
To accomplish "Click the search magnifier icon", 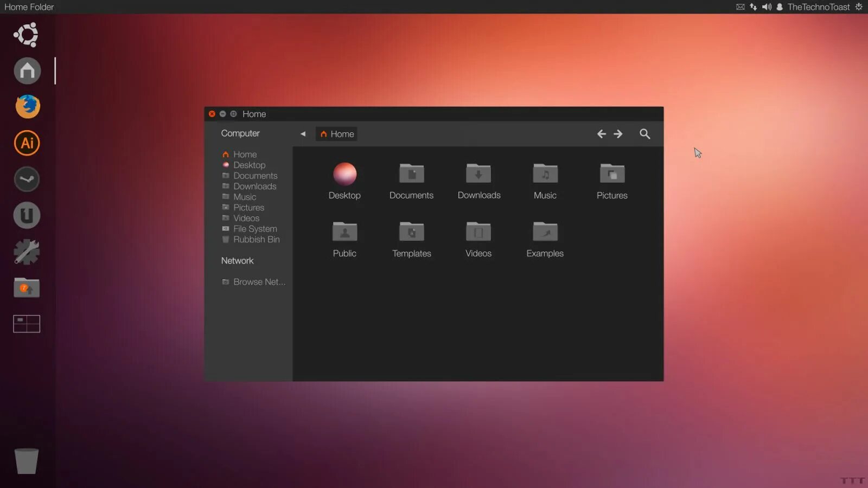I will (x=644, y=134).
